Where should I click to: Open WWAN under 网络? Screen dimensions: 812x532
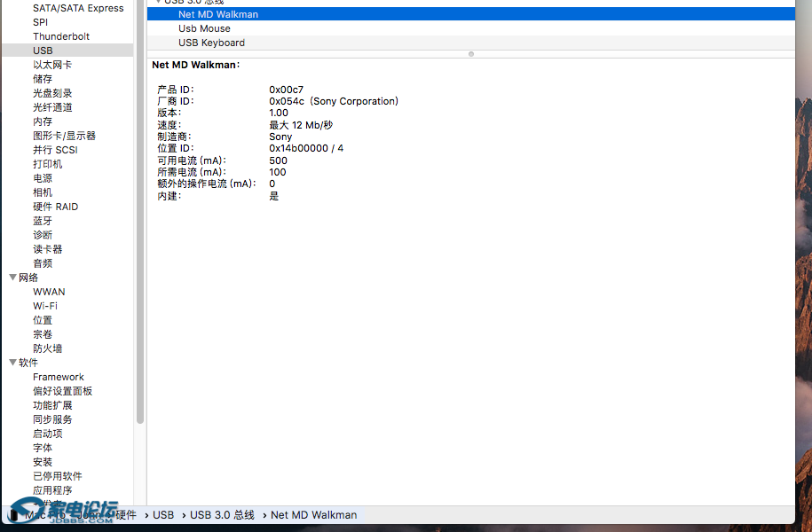click(49, 292)
